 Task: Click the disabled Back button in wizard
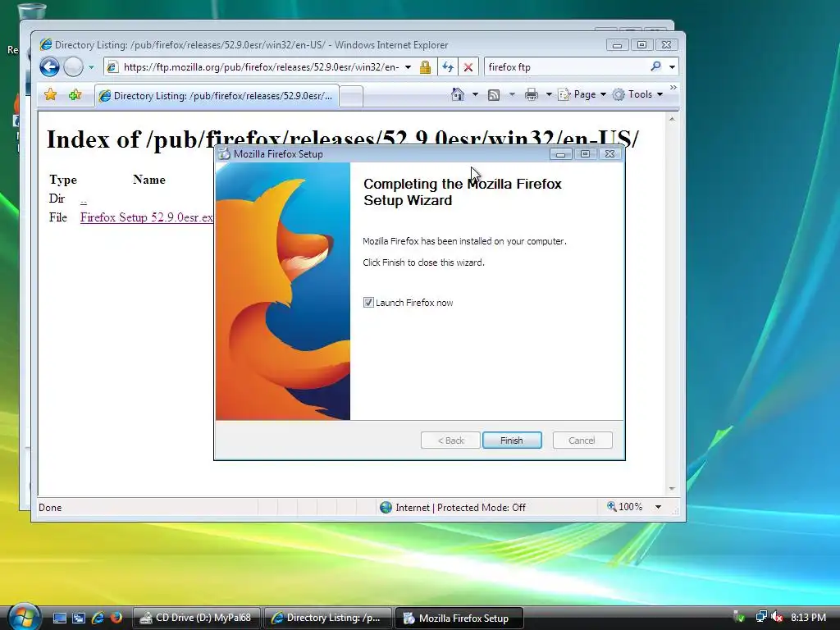pos(450,441)
